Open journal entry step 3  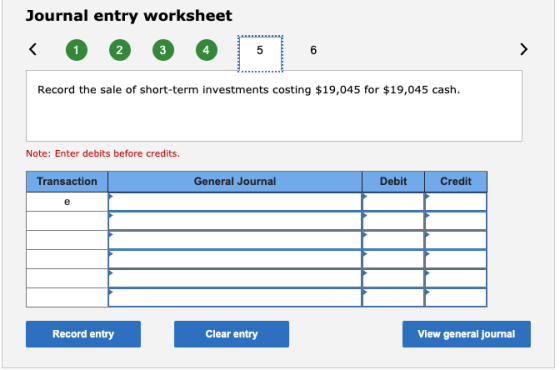(x=163, y=50)
